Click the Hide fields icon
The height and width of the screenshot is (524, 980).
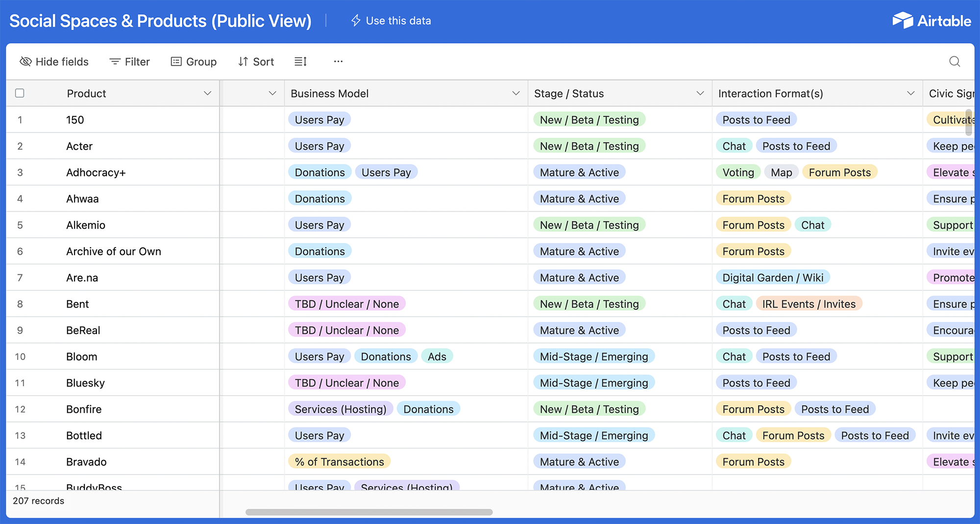(x=24, y=62)
